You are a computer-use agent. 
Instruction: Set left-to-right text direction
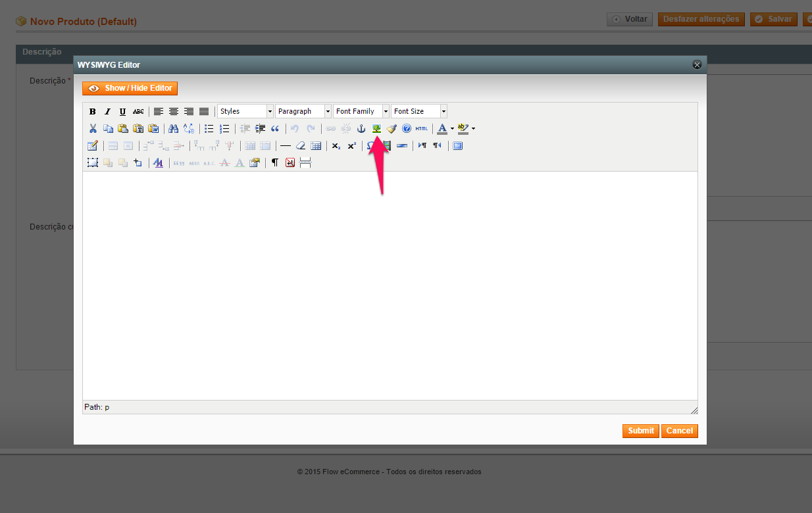pyautogui.click(x=422, y=145)
